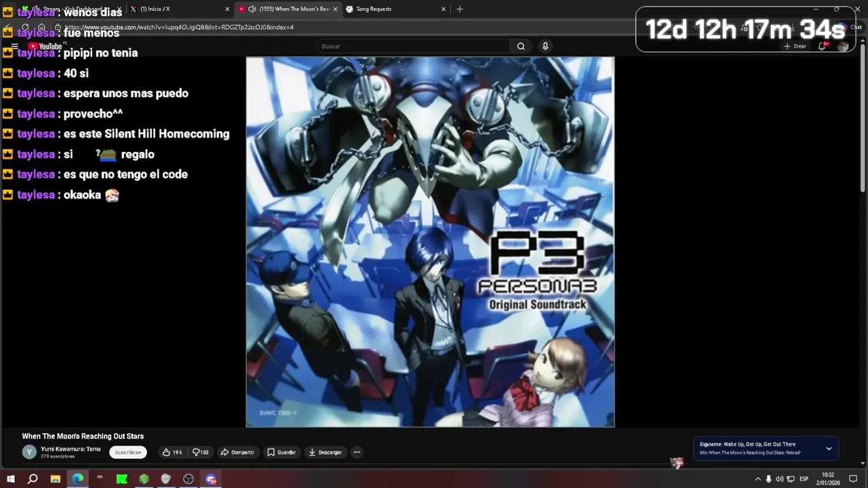Mute the YouTube tab via speaker icon

(x=252, y=9)
